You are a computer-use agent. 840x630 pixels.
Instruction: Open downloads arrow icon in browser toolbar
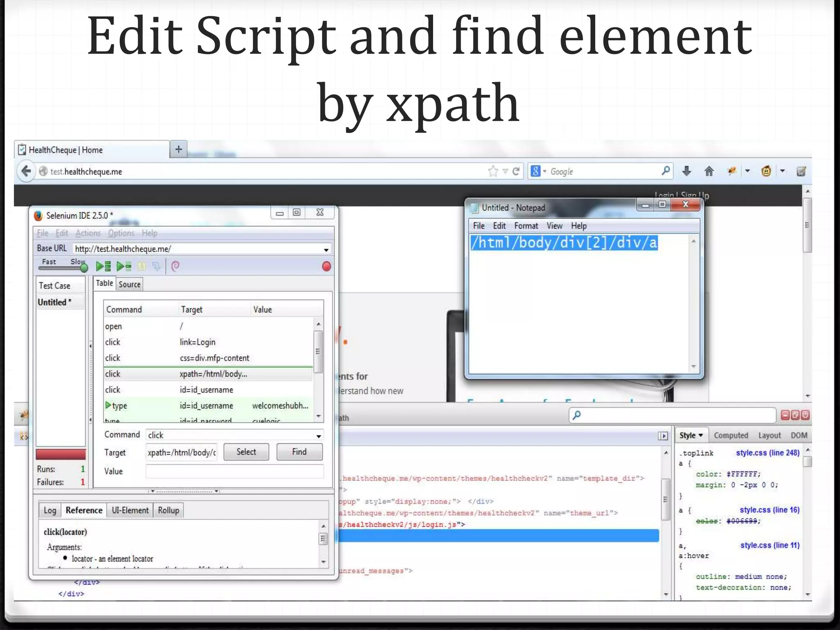pyautogui.click(x=687, y=171)
